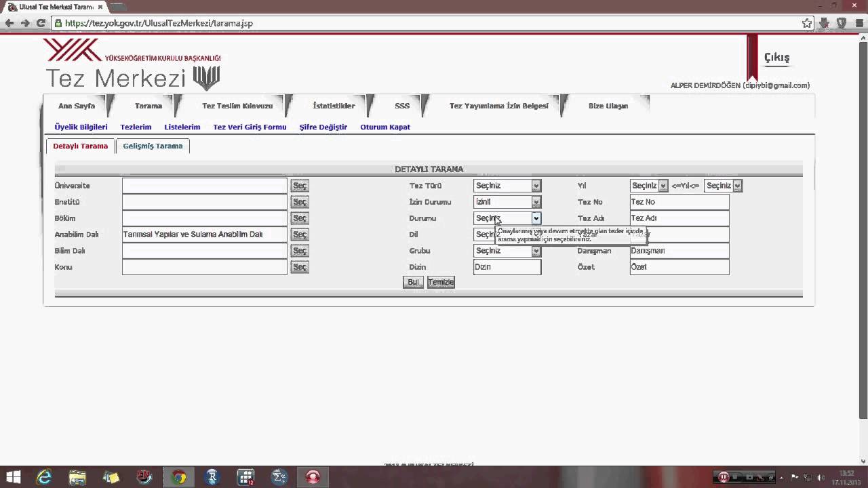Open the Durumu dropdown
The height and width of the screenshot is (488, 868).
tap(507, 218)
